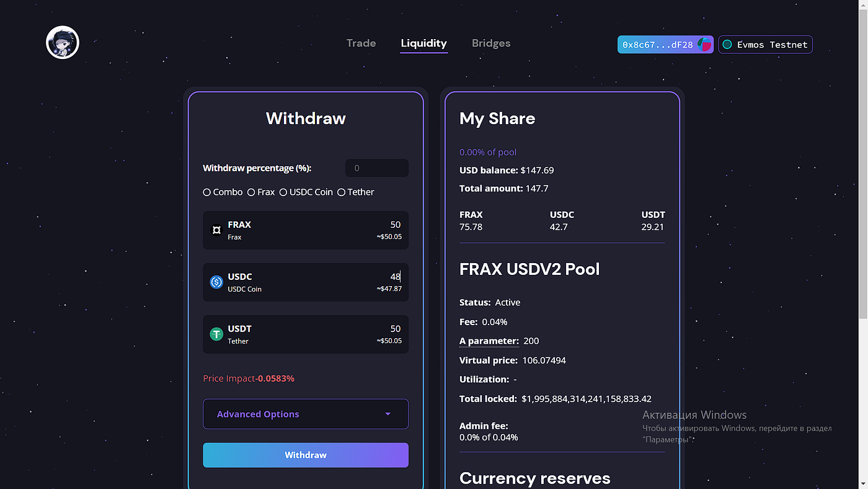Click the FRAX share value 75.78

[471, 227]
